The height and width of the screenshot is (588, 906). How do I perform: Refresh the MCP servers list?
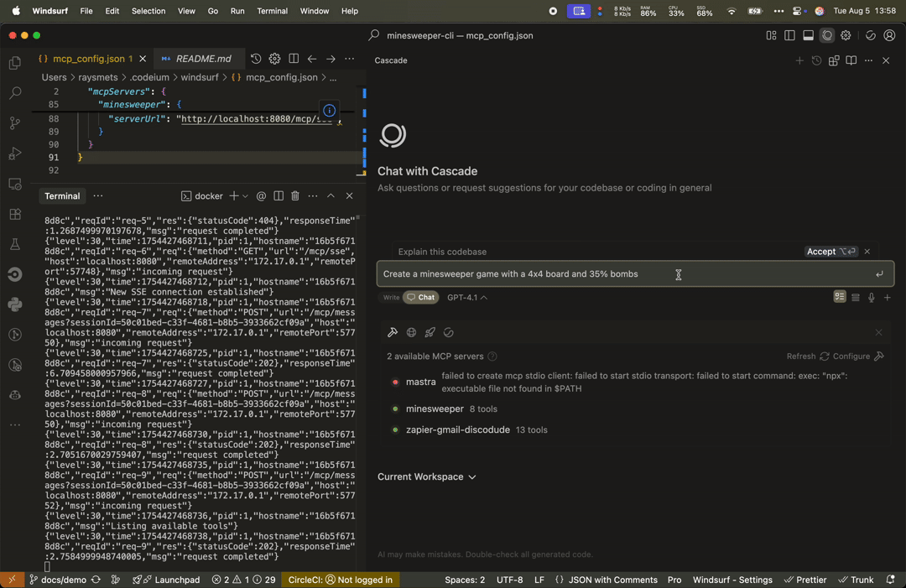point(808,356)
